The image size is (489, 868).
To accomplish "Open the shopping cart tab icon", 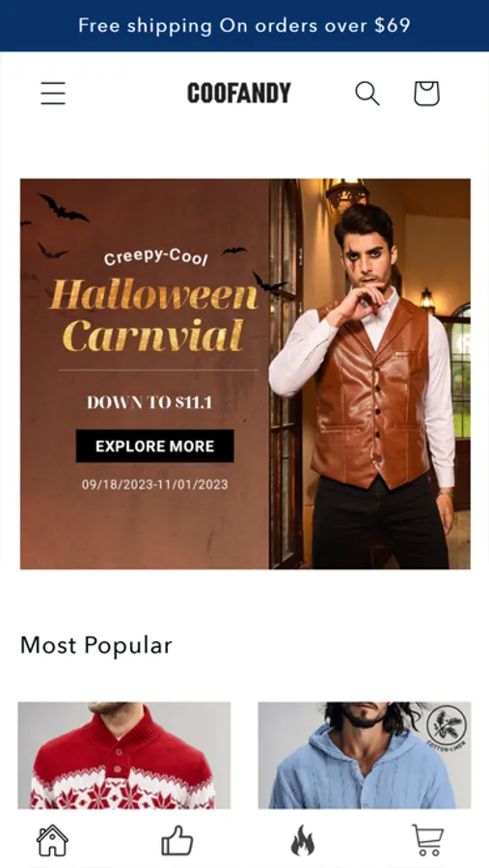I will click(x=427, y=840).
